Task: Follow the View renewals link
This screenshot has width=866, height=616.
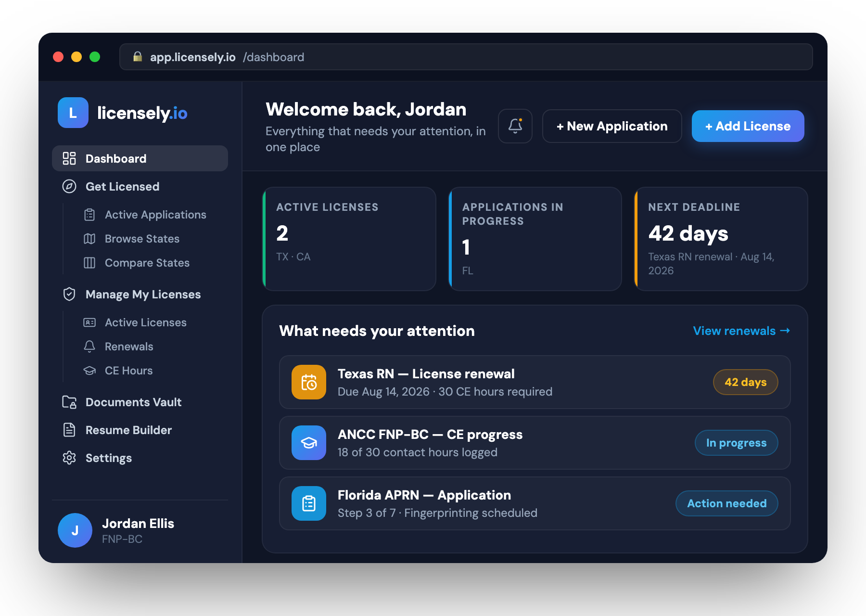Action: click(741, 331)
